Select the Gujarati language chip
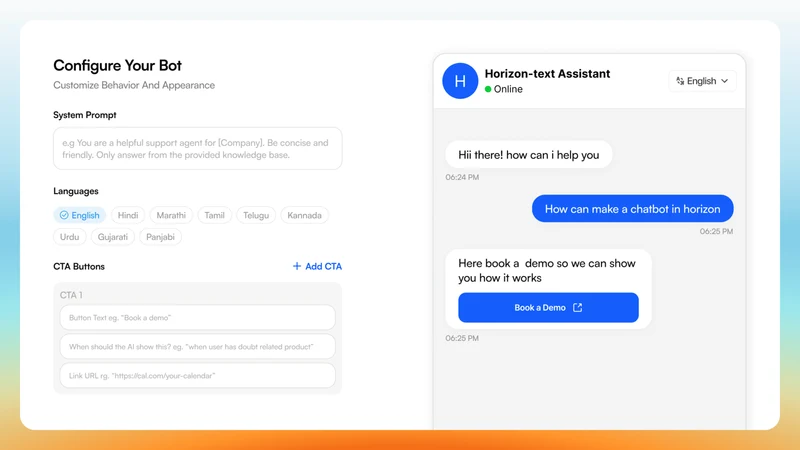 (x=113, y=237)
